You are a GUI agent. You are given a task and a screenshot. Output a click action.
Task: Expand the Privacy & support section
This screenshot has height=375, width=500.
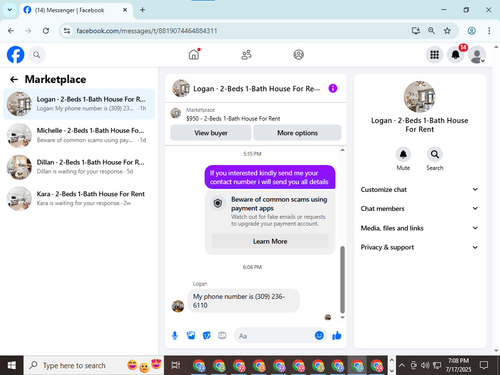tap(419, 247)
